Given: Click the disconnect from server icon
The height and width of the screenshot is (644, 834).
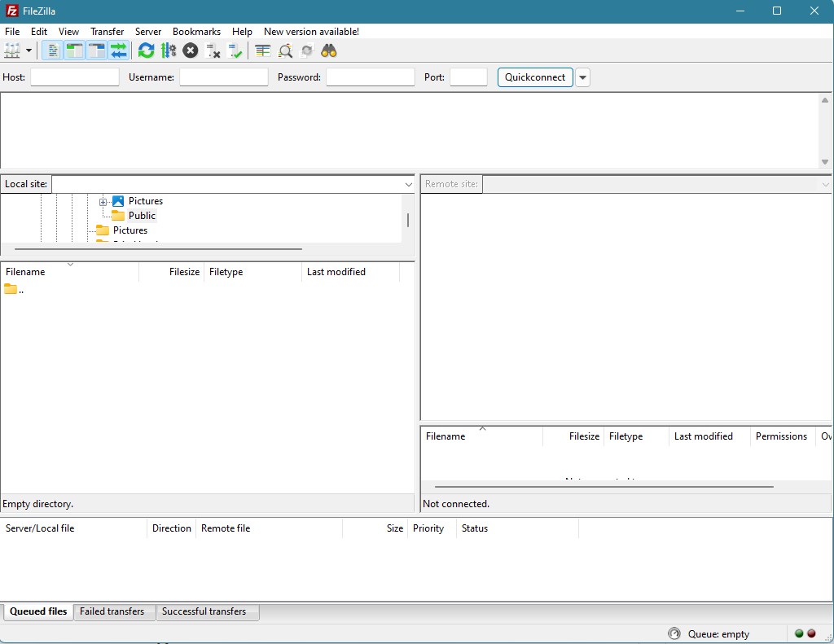Looking at the screenshot, I should [213, 50].
